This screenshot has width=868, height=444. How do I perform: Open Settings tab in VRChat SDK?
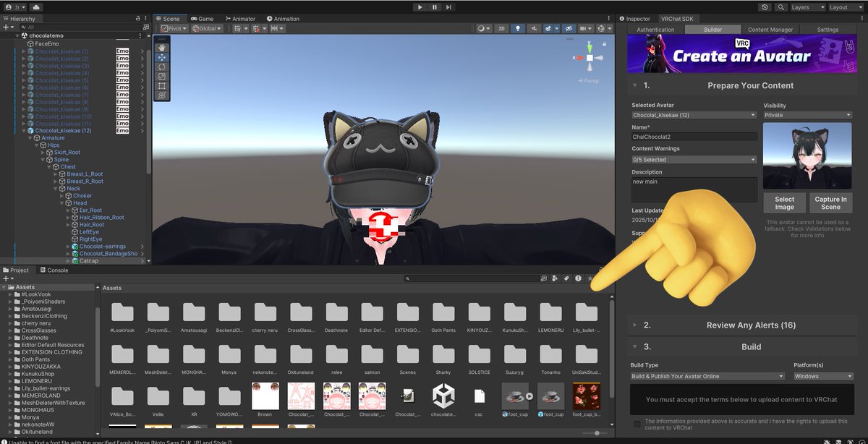pos(827,30)
